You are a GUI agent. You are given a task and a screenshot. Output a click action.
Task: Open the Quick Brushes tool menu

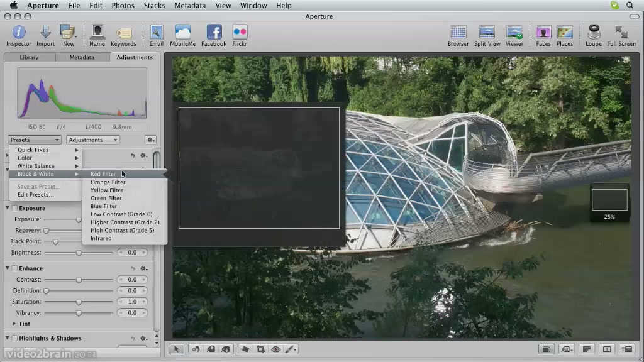point(291,349)
